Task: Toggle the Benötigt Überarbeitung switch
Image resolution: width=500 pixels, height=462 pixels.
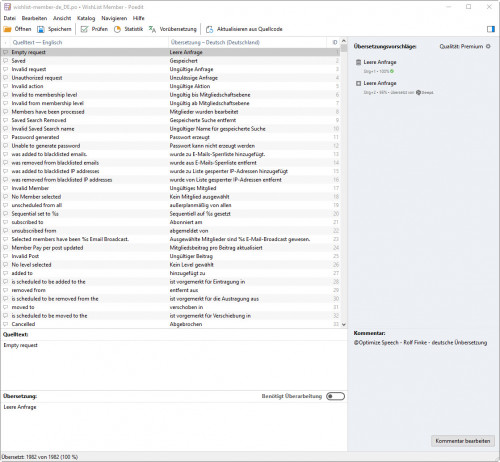Action: coord(335,396)
